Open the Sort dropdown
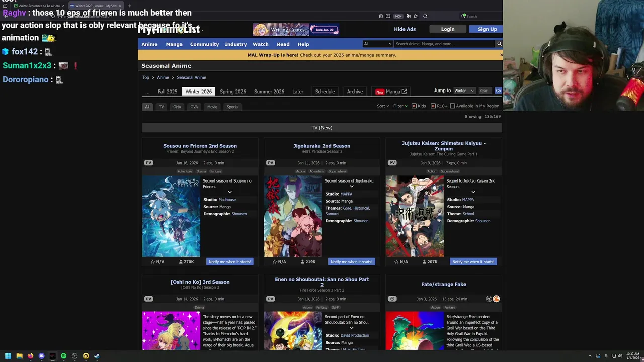Screen dimensions: 644x362 tap(383, 106)
